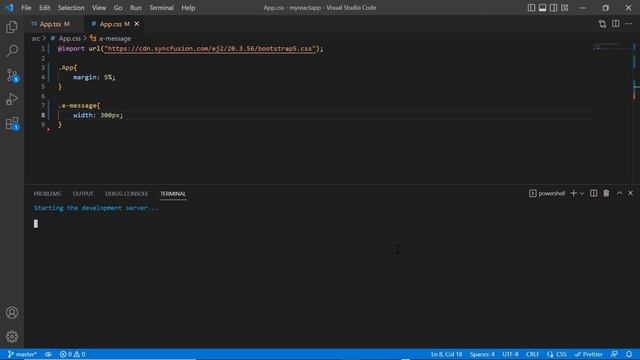Click the Prettier status item
Viewport: 640px width, 360px height.
point(589,354)
